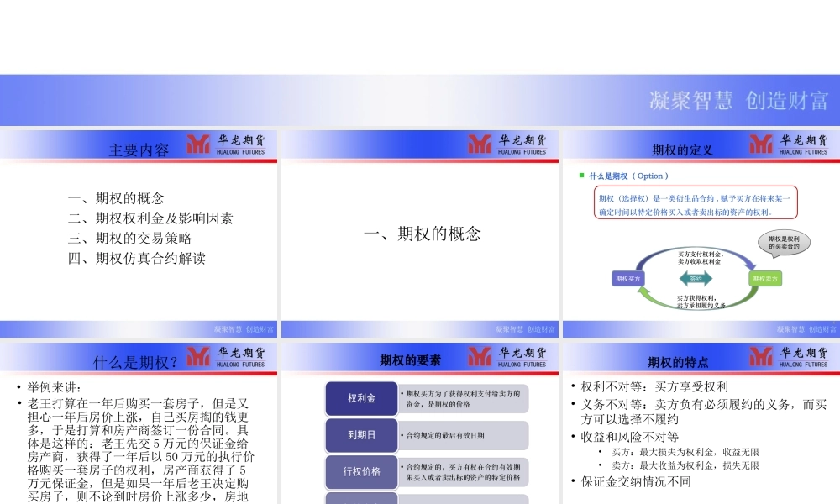Open the 一、期权的概念 section slide
840x504 pixels.
pyautogui.click(x=424, y=234)
